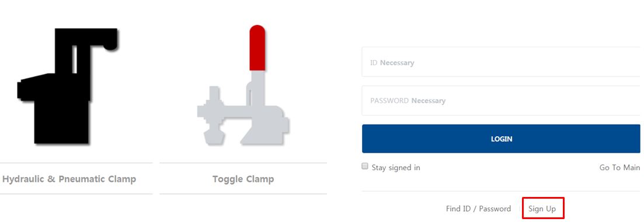The width and height of the screenshot is (644, 222).
Task: Click the red handle of the toggle clamp
Action: pyautogui.click(x=257, y=48)
